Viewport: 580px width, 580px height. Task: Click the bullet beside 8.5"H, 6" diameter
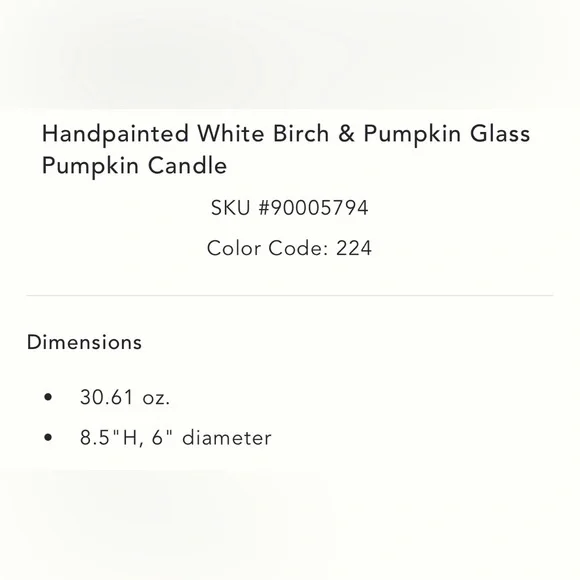(48, 438)
